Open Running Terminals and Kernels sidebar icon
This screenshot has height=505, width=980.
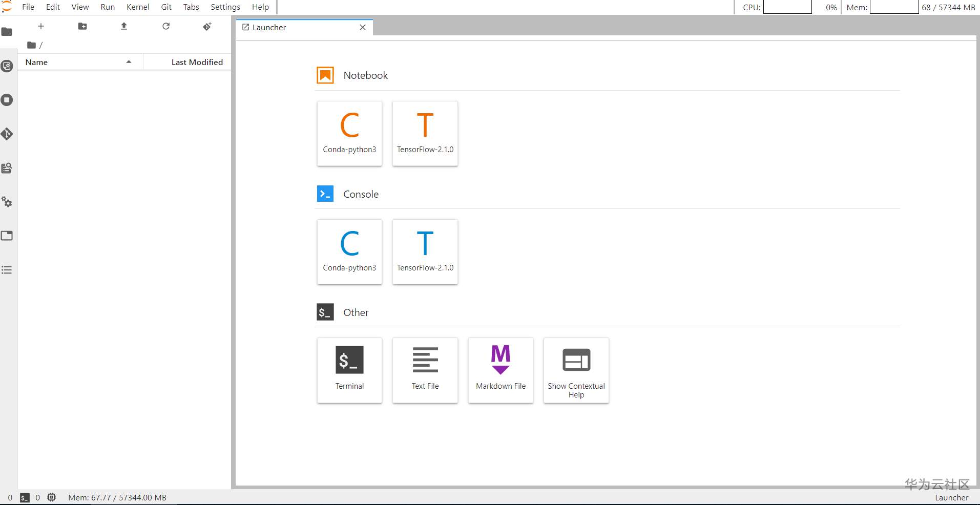click(x=7, y=100)
